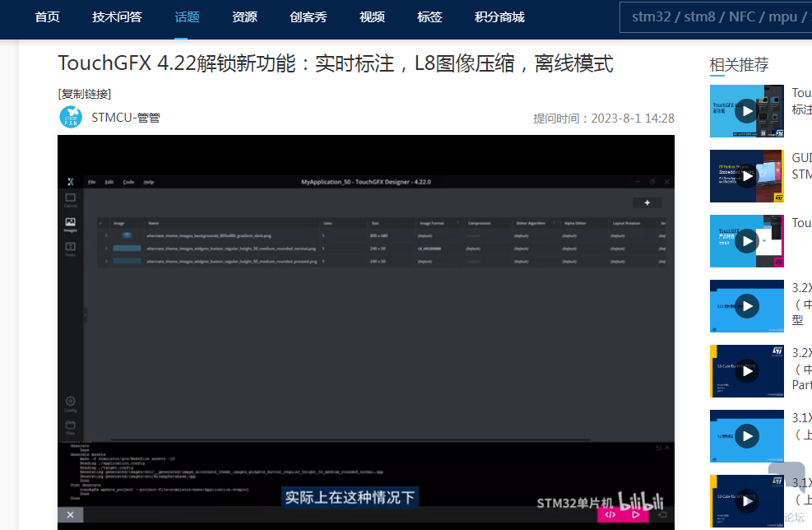Play the TouchGFX 产品线 recommended thumbnail
812x530 pixels.
coord(747,241)
